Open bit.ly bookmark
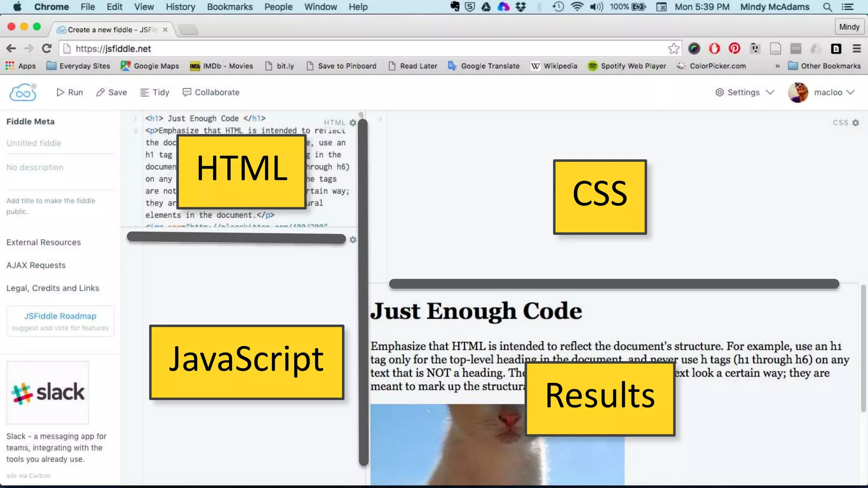Screen dimensions: 868x488 pyautogui.click(x=280, y=66)
